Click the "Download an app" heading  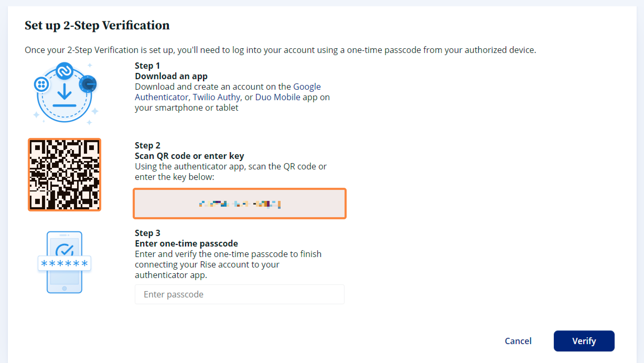171,76
